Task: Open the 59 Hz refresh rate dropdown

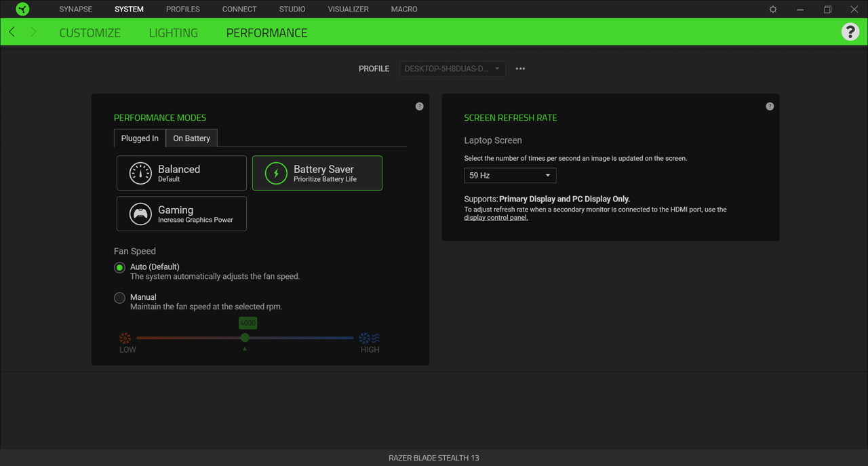Action: (510, 175)
